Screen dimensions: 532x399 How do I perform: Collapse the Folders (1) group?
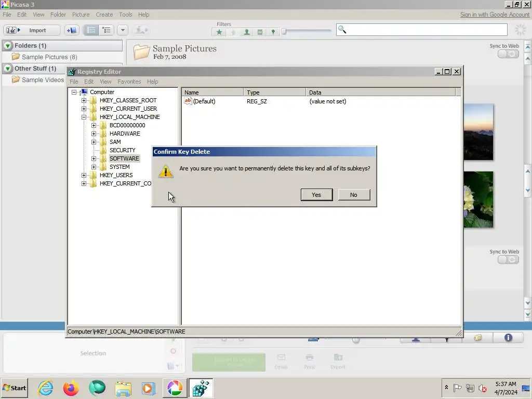coord(8,46)
